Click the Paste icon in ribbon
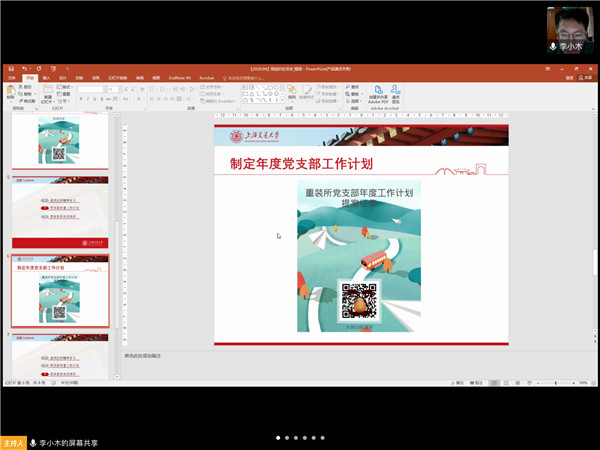 [10, 93]
